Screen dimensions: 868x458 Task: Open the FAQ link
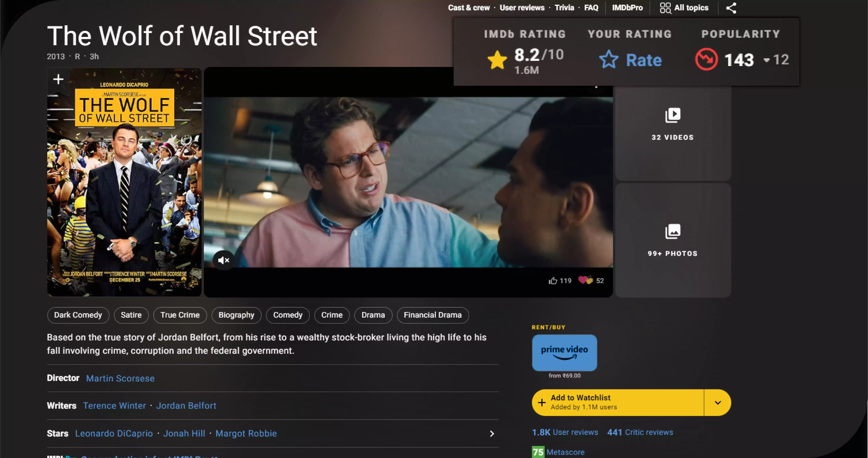point(591,8)
